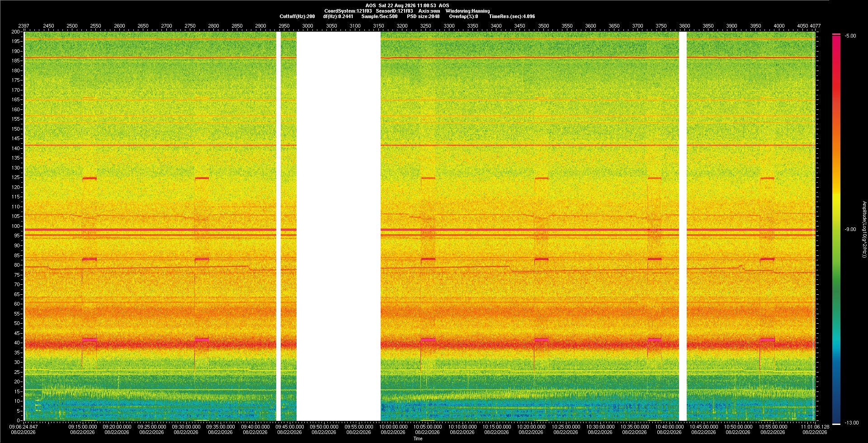Click the narrow white gap near 3800
This screenshot has height=443, width=868.
pyautogui.click(x=683, y=226)
